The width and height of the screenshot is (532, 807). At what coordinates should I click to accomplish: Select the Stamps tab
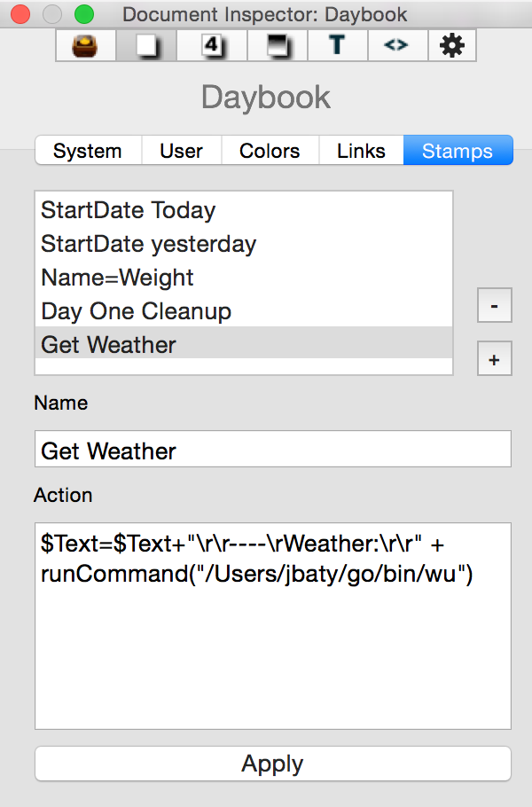458,151
